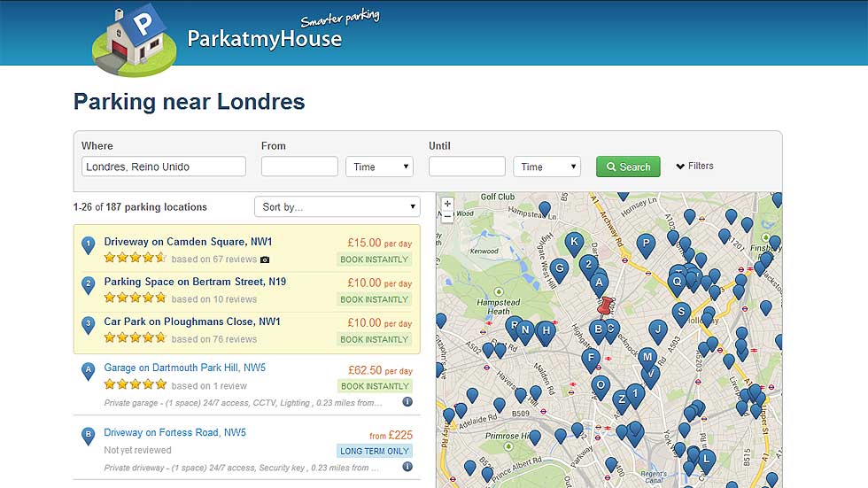Screen dimensions: 868x488
Task: Click '£62.50 per day' price
Action: pos(380,370)
